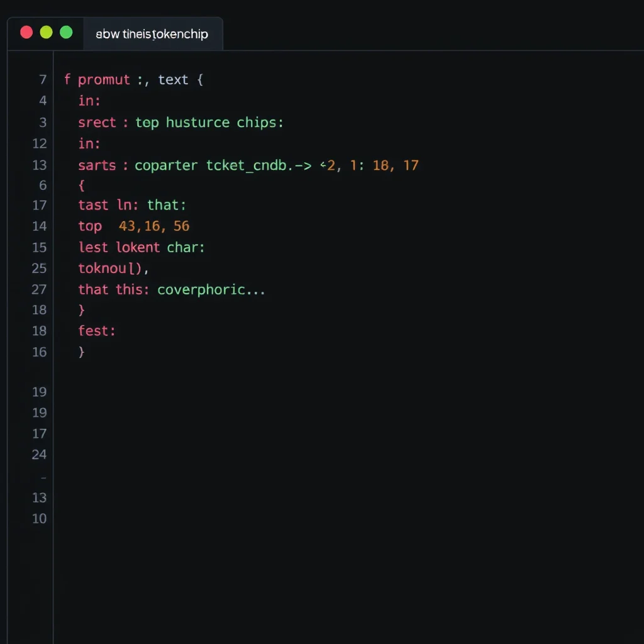Click the green 'char:' word
644x644 pixels.
(186, 247)
